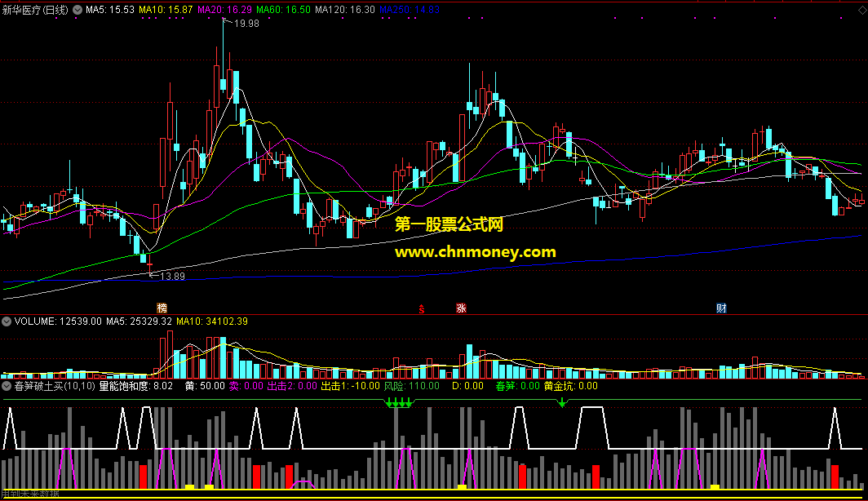Select the MA5: 15.53 label
Image resolution: width=868 pixels, height=501 pixels.
(109, 10)
